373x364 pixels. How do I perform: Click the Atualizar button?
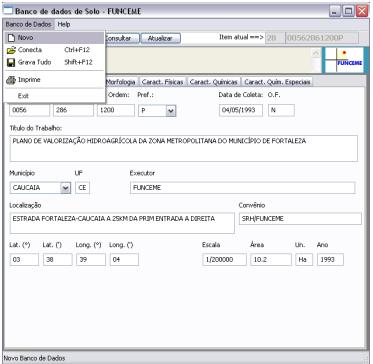[x=160, y=38]
